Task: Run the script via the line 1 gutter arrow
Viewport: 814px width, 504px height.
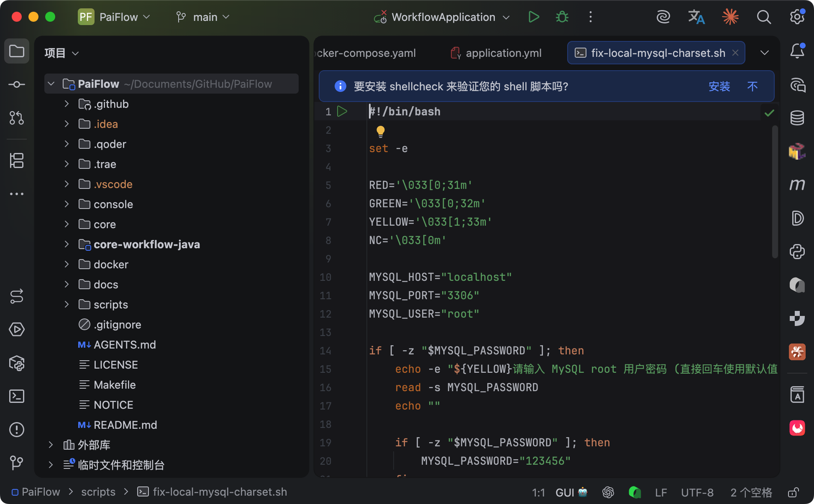Action: point(342,111)
